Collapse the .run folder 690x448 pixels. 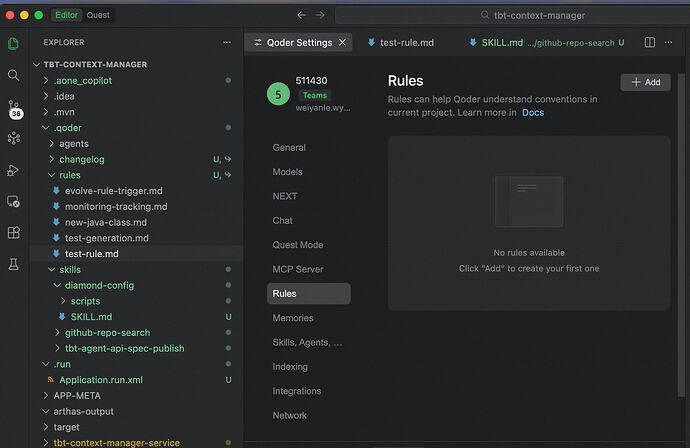coord(46,364)
